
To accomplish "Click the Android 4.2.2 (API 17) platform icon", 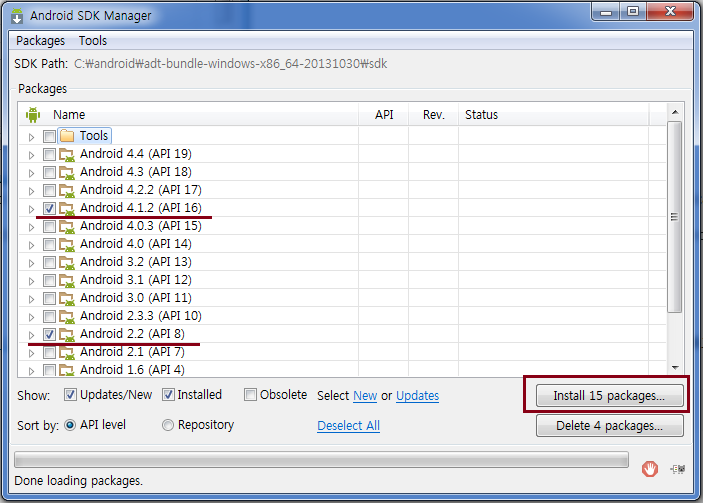I will [67, 190].
